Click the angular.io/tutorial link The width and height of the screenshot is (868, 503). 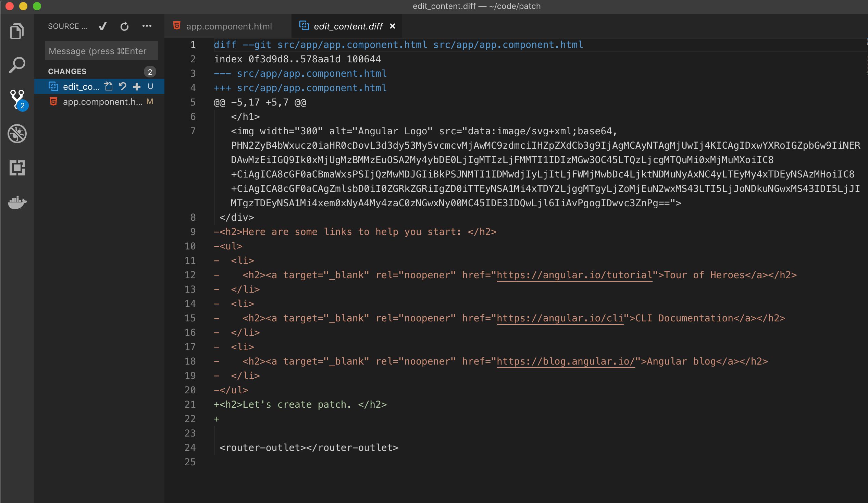(x=574, y=275)
